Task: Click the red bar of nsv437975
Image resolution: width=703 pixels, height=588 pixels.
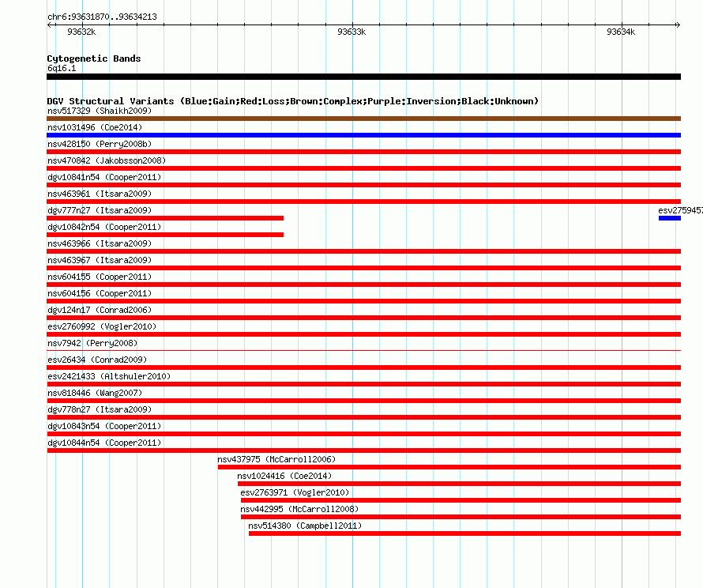Action: 449,467
